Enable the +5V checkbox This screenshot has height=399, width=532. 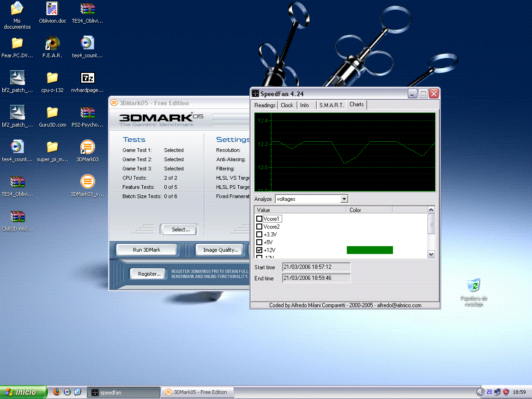point(259,242)
